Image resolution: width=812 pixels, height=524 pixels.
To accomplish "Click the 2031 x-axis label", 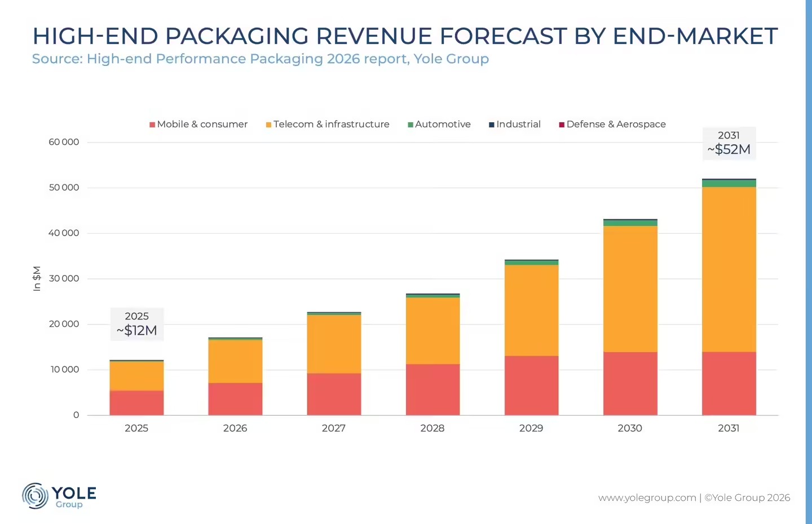I will click(x=729, y=428).
